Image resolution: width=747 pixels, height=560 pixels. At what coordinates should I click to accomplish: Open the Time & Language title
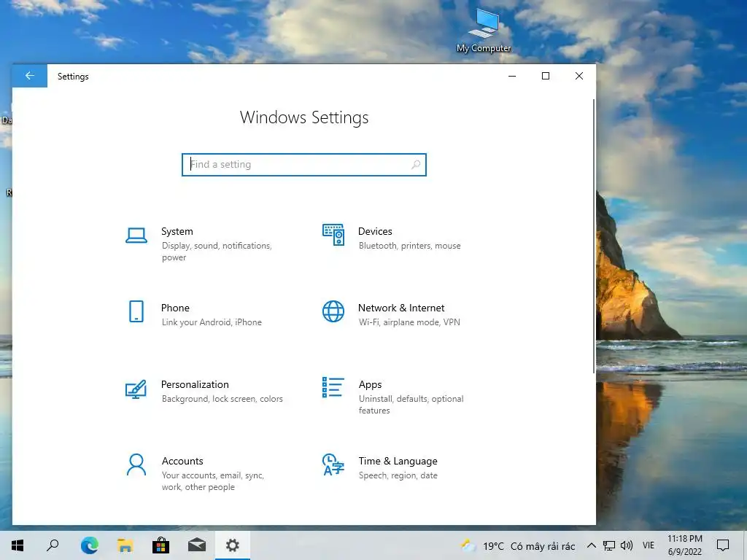point(398,461)
